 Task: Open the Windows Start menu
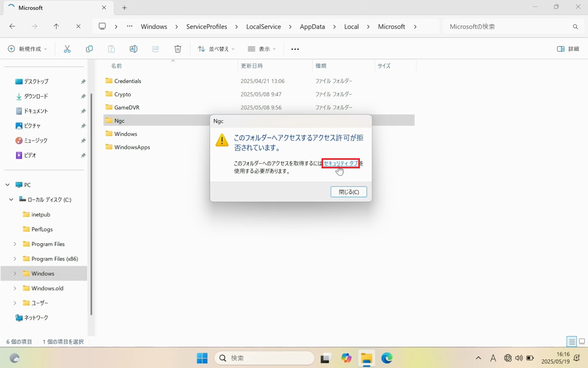pyautogui.click(x=202, y=358)
